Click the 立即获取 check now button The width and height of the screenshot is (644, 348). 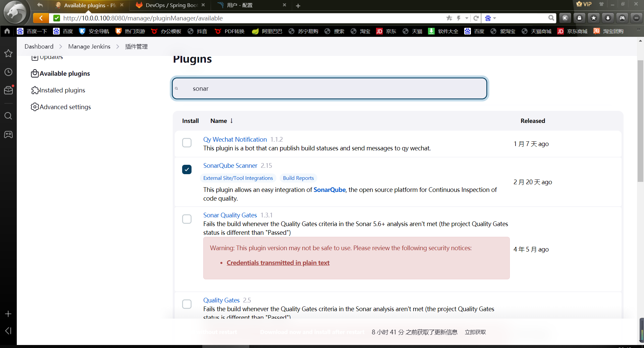coord(475,332)
